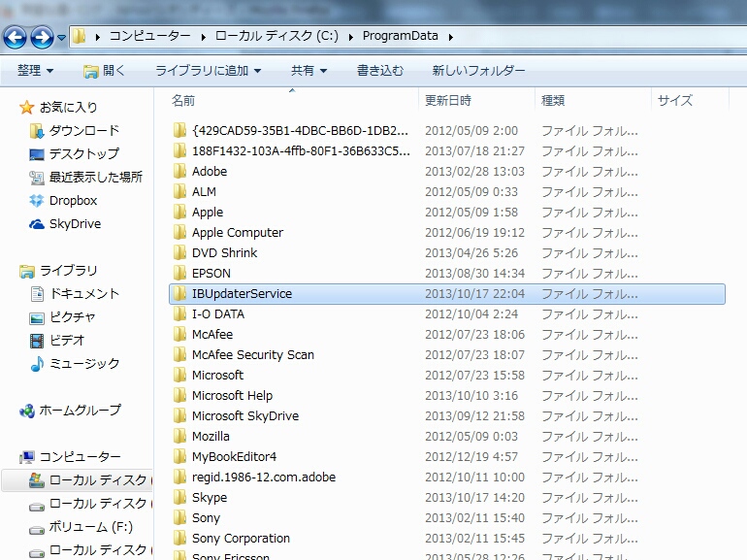Screen dimensions: 747x560
Task: Sort by the 名前 column header
Action: point(183,101)
